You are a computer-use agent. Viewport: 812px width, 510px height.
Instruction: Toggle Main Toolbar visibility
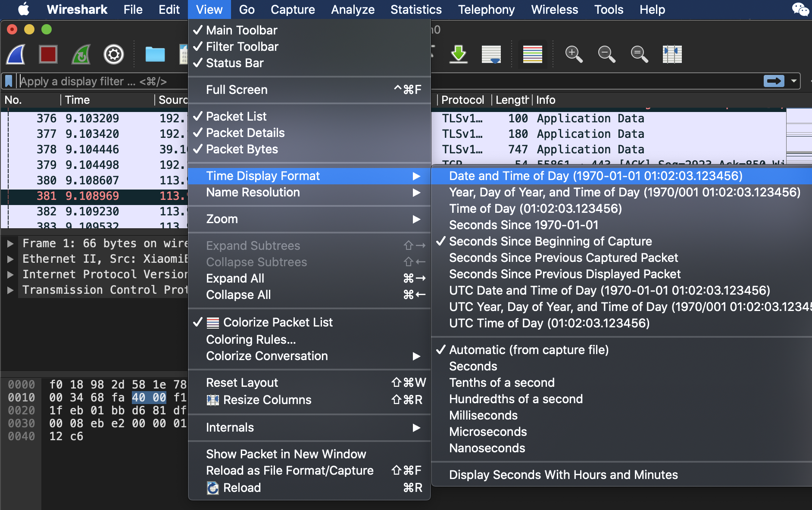coord(309,30)
